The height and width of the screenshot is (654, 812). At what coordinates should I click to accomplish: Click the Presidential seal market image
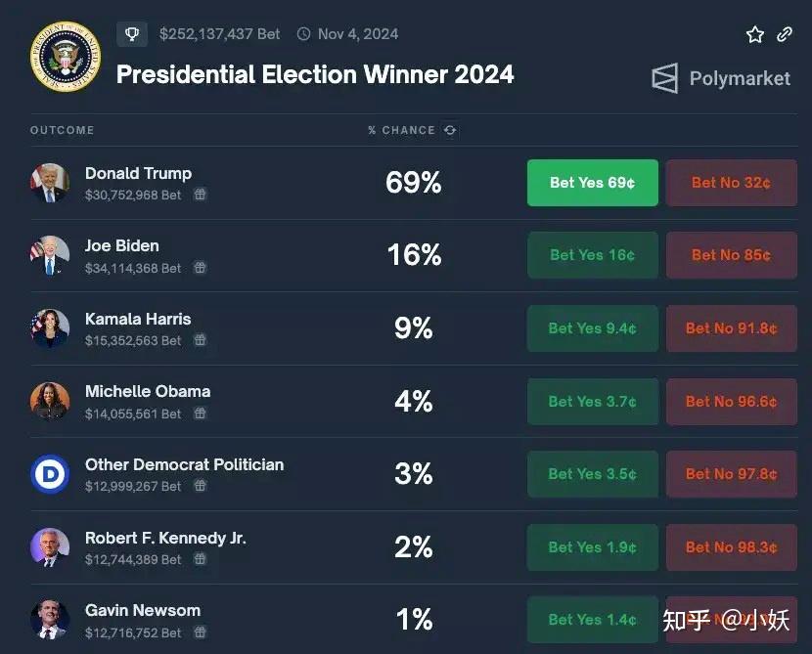click(66, 57)
